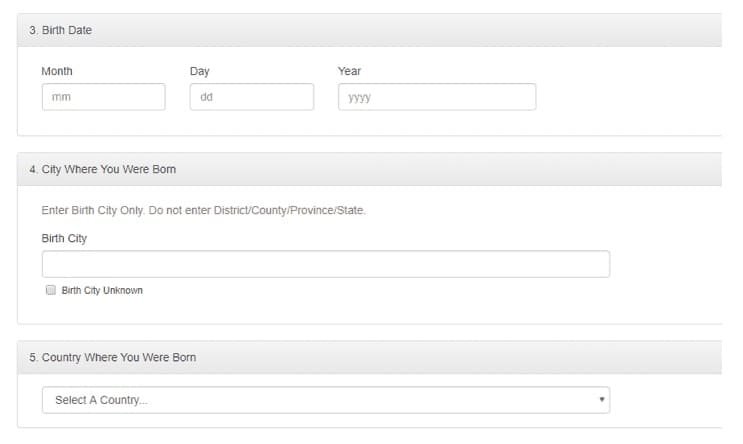Click the Birth City text box
The height and width of the screenshot is (444, 743).
(325, 264)
